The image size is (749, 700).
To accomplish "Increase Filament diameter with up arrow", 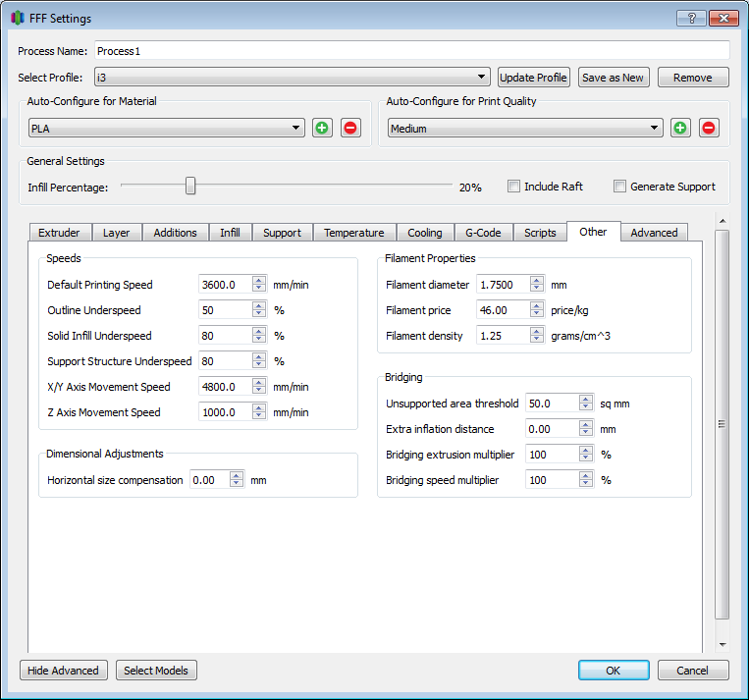I will point(537,280).
